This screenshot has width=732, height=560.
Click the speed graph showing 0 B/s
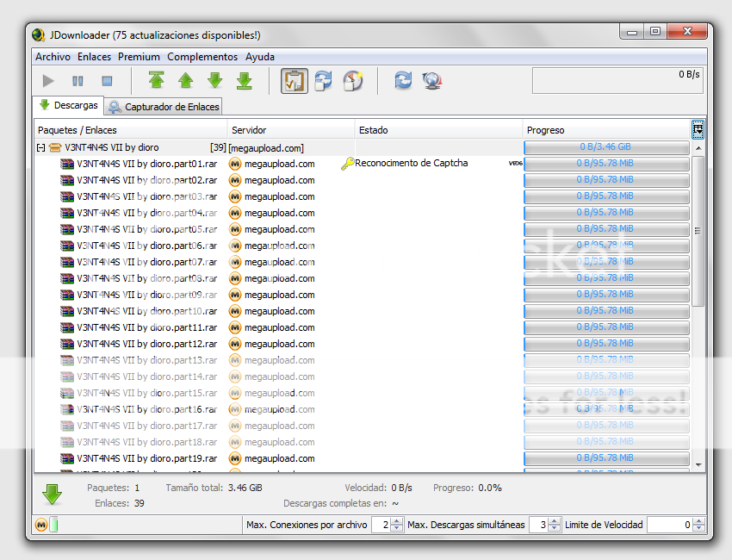pyautogui.click(x=617, y=80)
